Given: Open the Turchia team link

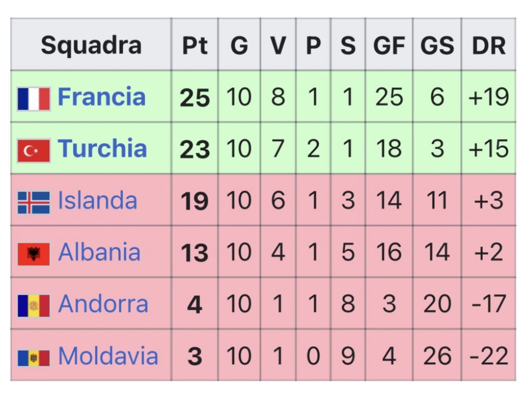Looking at the screenshot, I should (102, 148).
